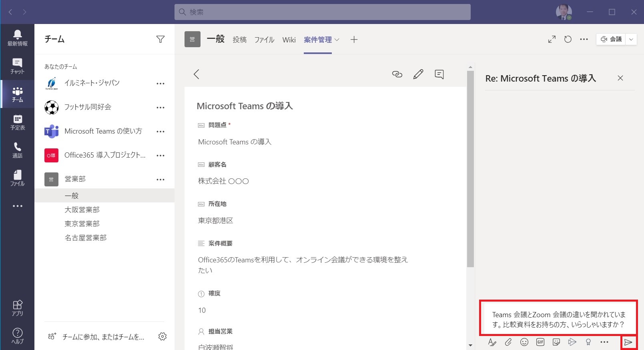Open the ファイル section in sidebar
The image size is (644, 350).
[x=17, y=178]
